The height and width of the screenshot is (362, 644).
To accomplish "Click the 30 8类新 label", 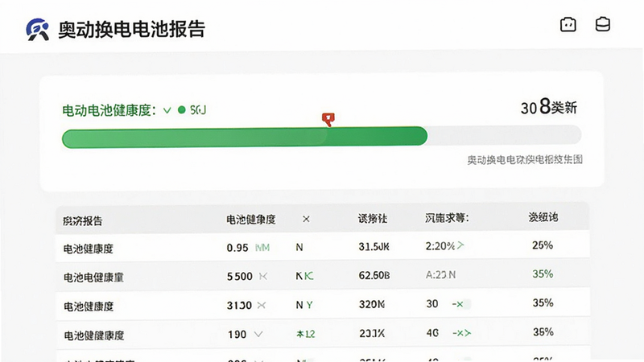I will pyautogui.click(x=549, y=107).
